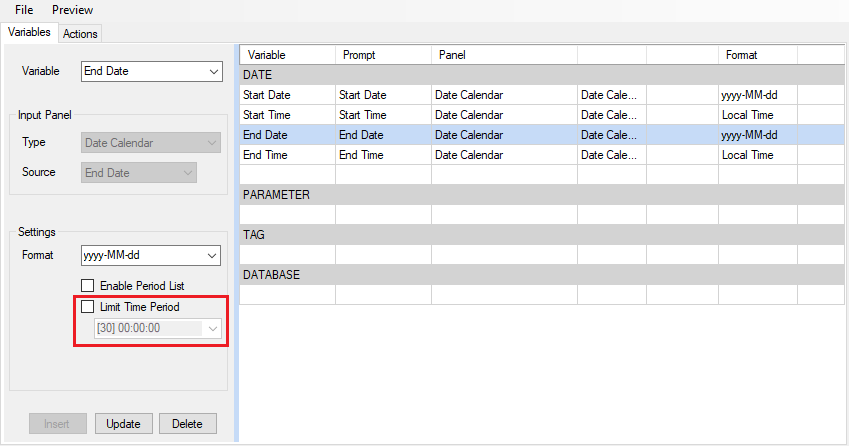849x446 pixels.
Task: Click the Update button
Action: click(x=123, y=424)
